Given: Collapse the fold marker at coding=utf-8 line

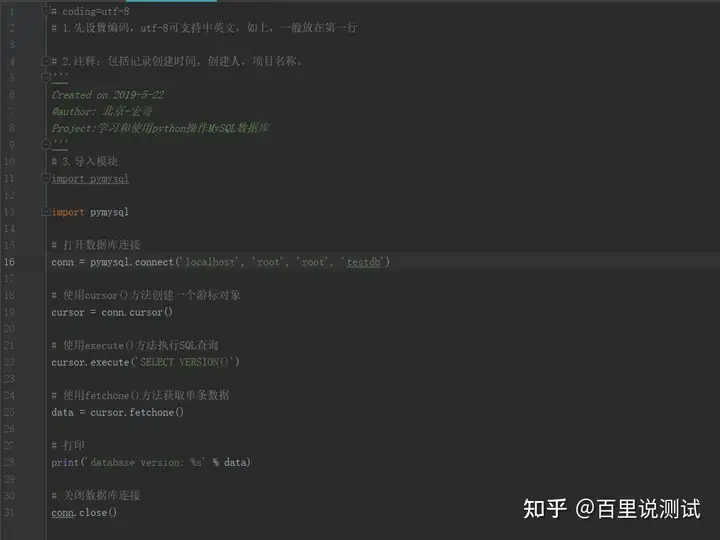Looking at the screenshot, I should click(45, 10).
